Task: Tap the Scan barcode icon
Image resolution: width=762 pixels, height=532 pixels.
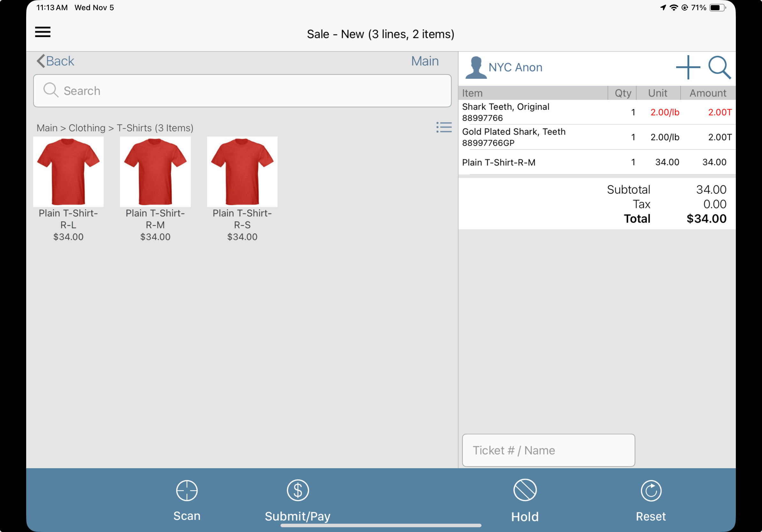Action: click(x=187, y=491)
